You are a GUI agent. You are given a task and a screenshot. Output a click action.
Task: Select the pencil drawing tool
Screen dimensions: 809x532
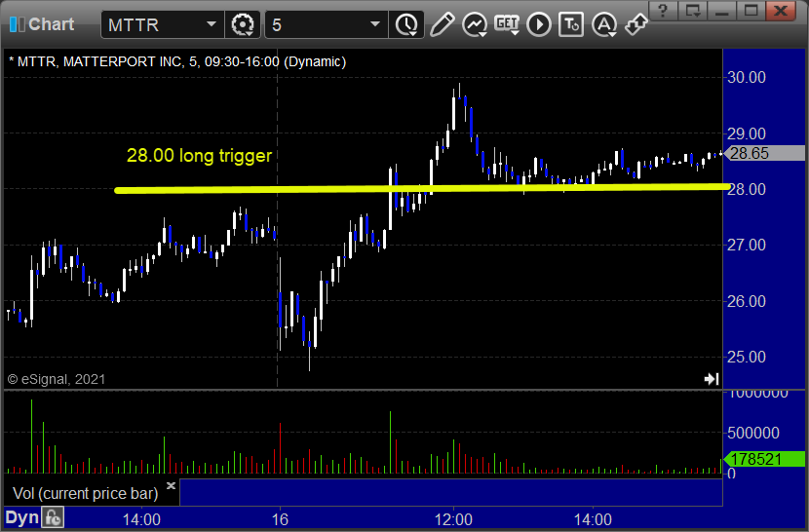click(443, 24)
